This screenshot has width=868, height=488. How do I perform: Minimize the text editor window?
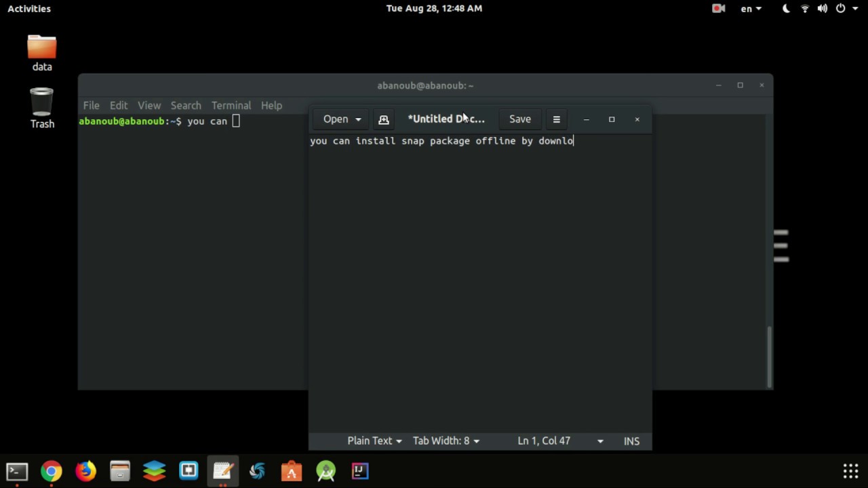click(x=586, y=119)
